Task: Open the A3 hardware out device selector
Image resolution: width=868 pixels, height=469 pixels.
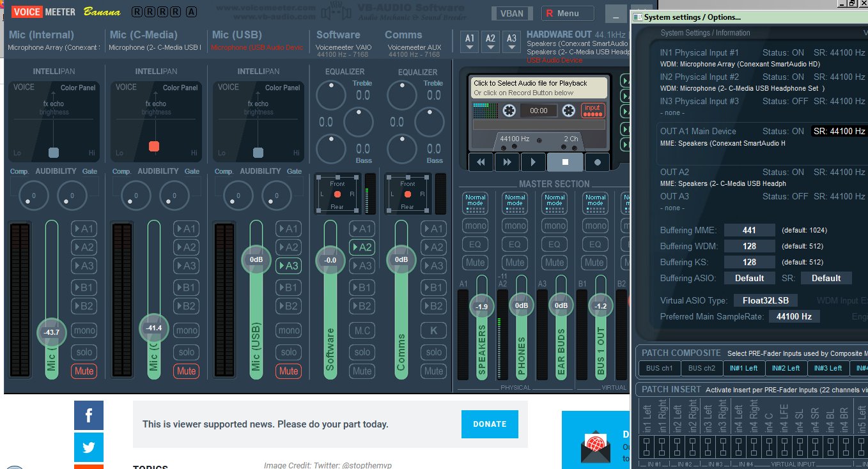Action: (511, 41)
